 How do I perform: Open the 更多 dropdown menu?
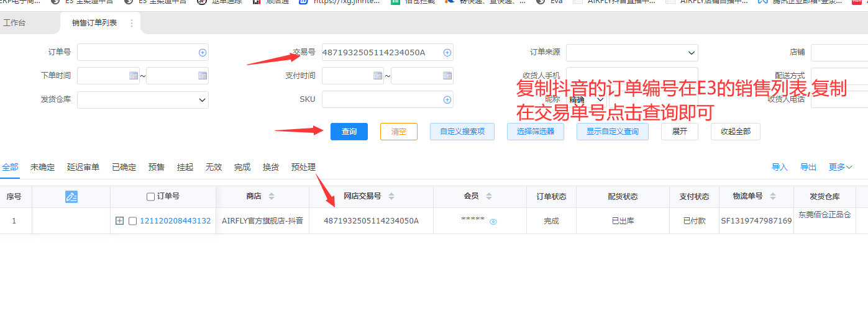click(x=840, y=167)
